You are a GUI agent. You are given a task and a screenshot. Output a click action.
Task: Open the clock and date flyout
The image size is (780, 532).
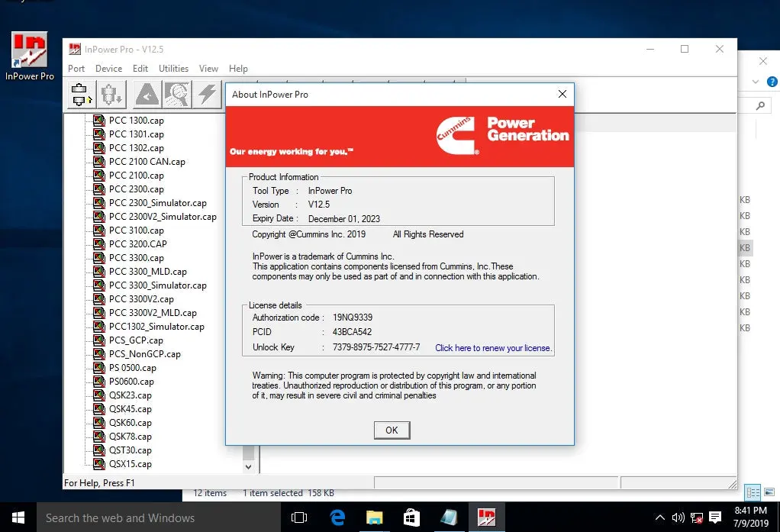pyautogui.click(x=751, y=517)
